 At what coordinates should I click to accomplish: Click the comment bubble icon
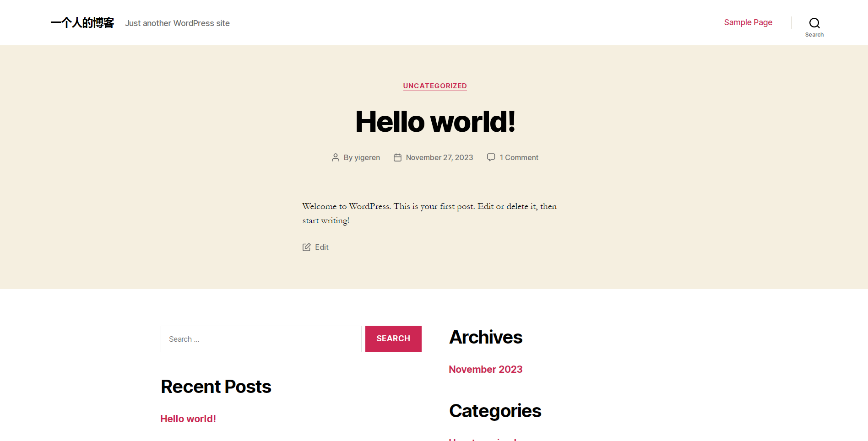[x=491, y=157]
